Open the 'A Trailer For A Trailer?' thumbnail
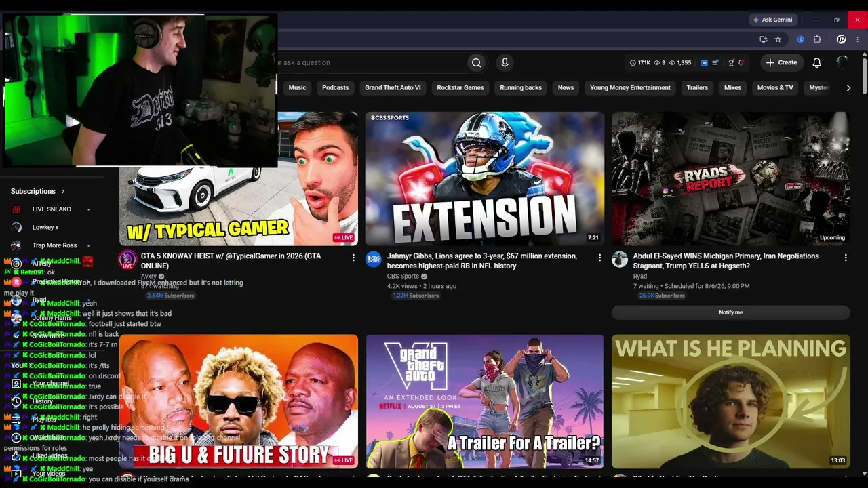Viewport: 868px width, 488px height. click(x=485, y=401)
